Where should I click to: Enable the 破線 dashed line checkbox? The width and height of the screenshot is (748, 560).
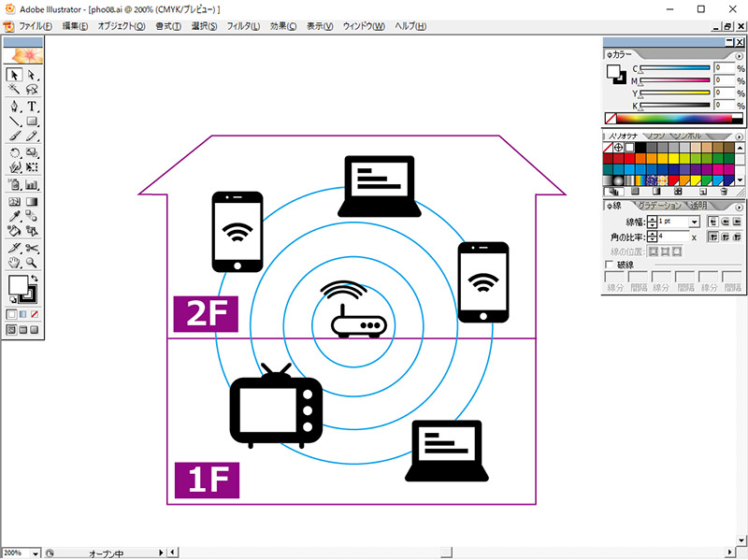(610, 265)
